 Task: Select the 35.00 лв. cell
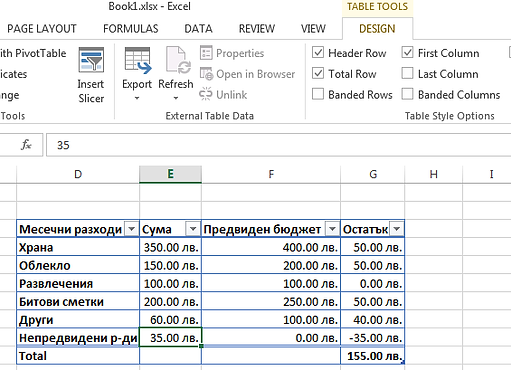170,338
